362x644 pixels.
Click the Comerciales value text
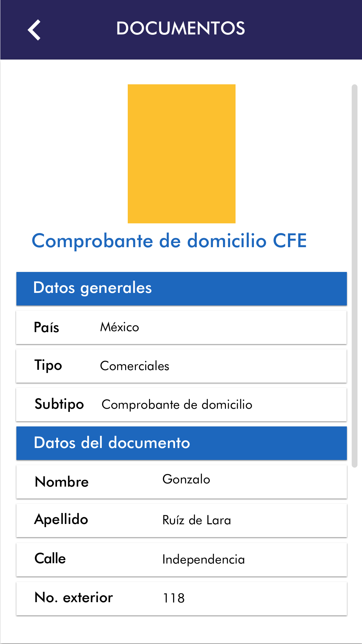[135, 366]
